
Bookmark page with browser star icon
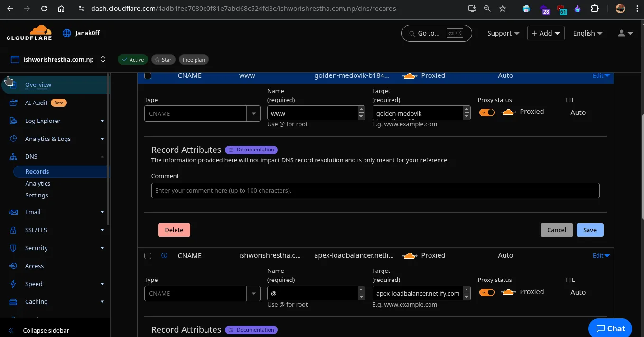[x=503, y=9]
